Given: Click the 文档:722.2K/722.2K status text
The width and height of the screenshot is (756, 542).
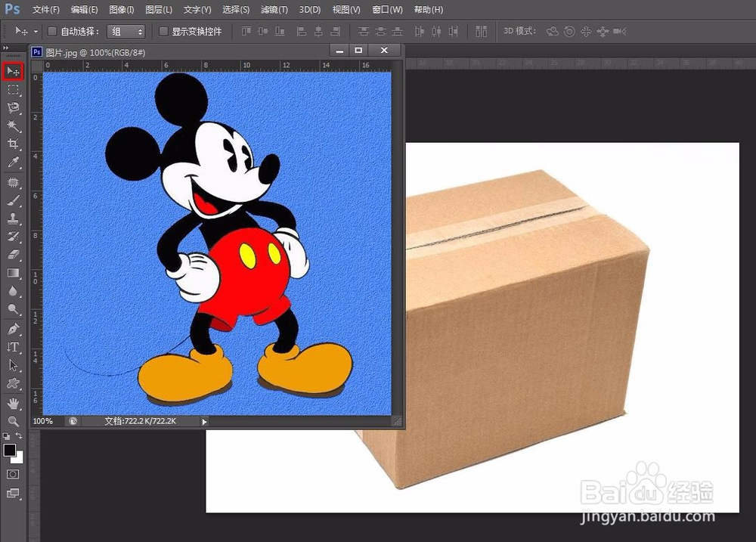Looking at the screenshot, I should click(x=141, y=422).
